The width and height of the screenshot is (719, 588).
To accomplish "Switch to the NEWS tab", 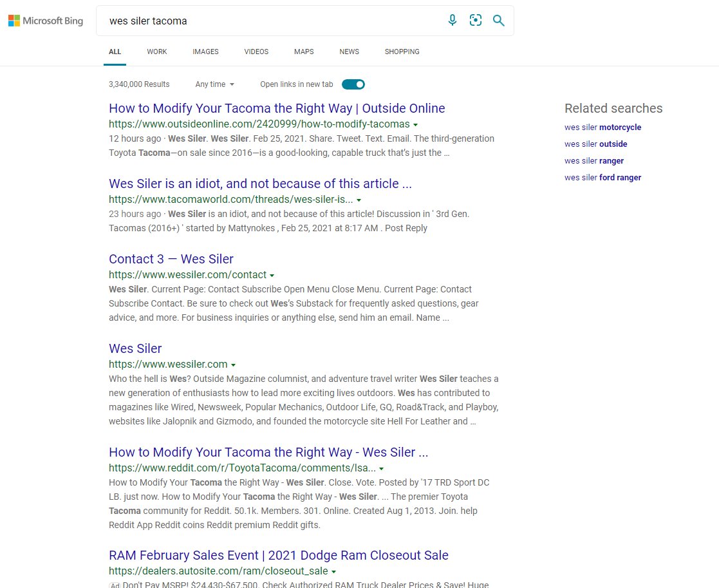I will tap(350, 52).
